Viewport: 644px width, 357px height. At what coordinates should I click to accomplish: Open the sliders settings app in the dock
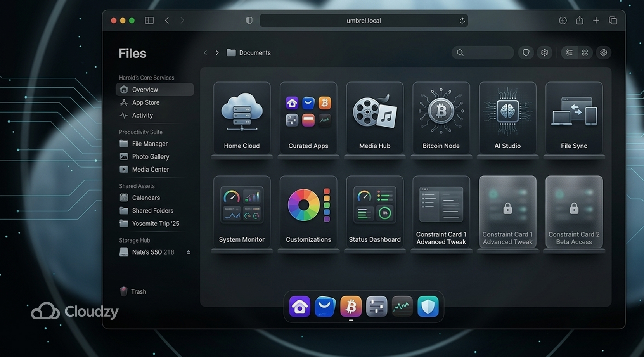376,307
